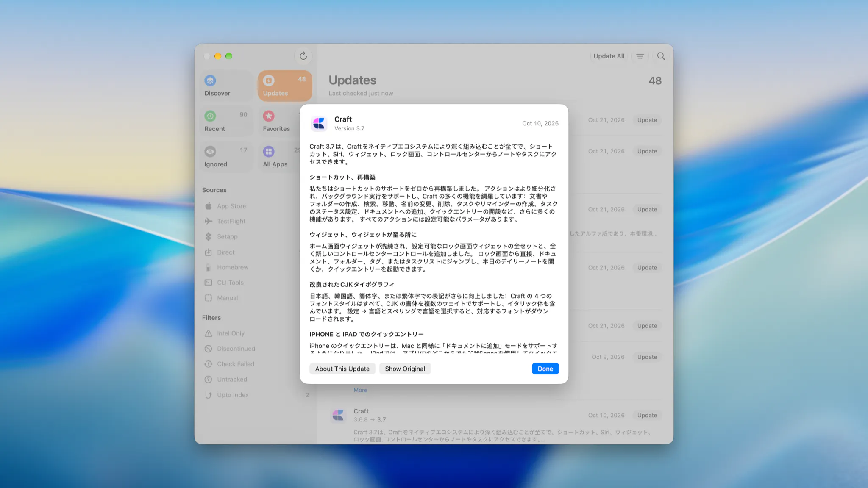The width and height of the screenshot is (868, 488).
Task: Open the Ignored section
Action: tap(226, 157)
